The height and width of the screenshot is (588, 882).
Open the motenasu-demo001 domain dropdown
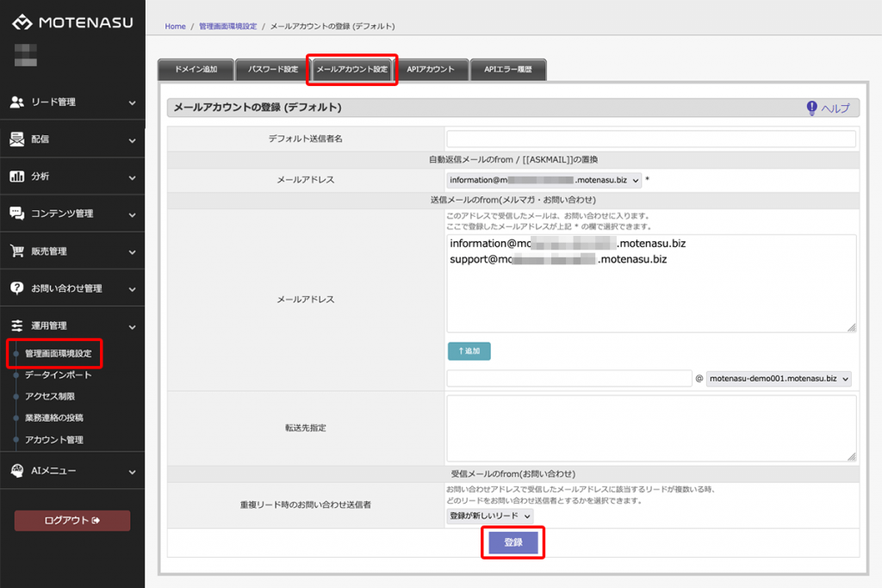tap(779, 379)
